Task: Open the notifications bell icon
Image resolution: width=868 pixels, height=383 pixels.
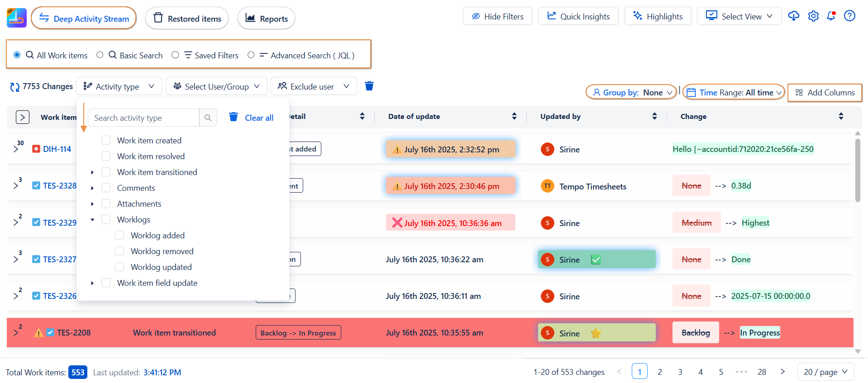Action: (x=831, y=16)
